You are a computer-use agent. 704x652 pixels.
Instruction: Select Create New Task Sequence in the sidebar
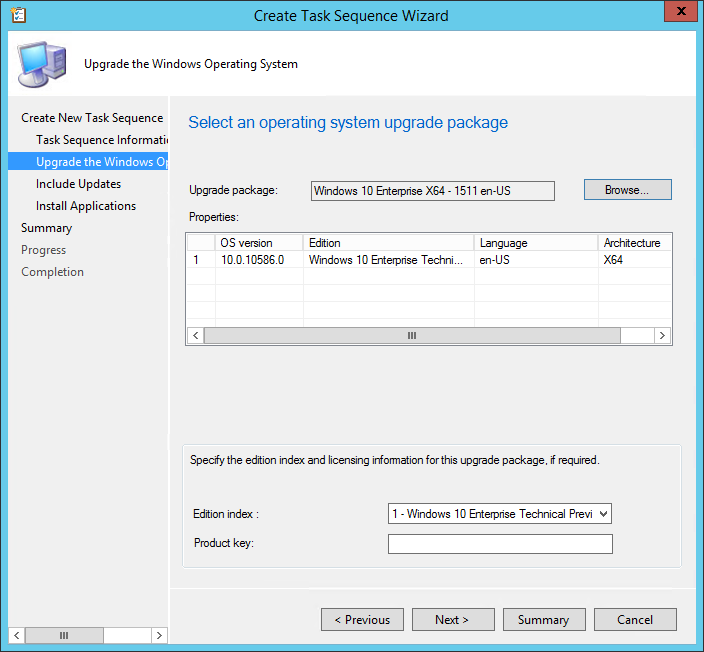(92, 118)
